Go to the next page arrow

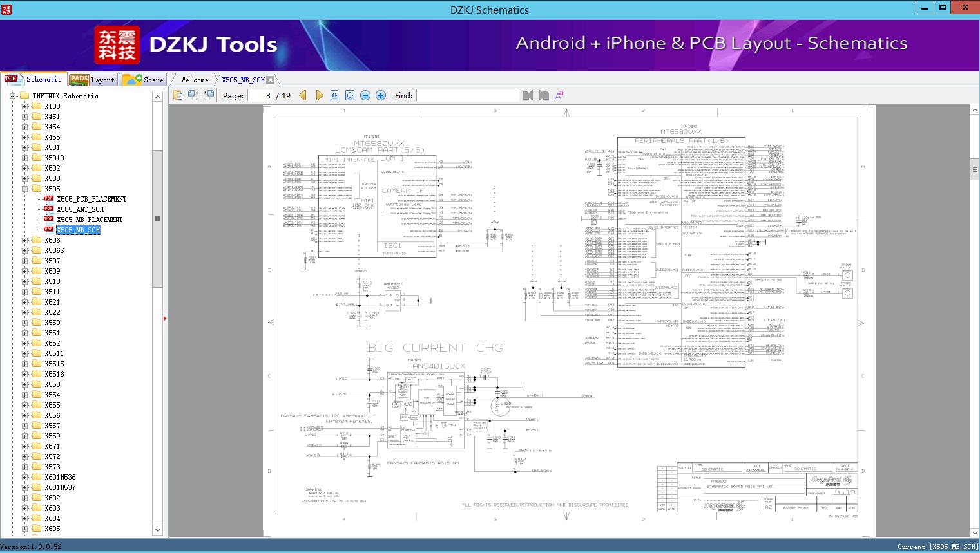pos(319,95)
